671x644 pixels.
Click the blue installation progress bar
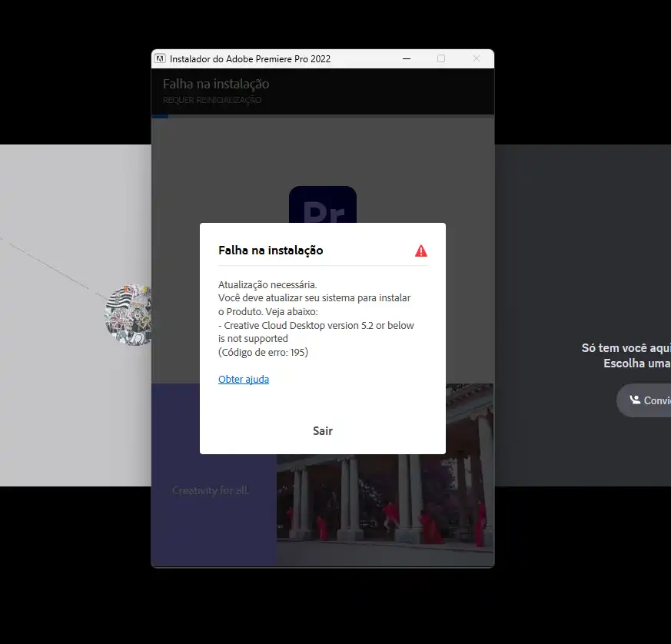coord(160,117)
